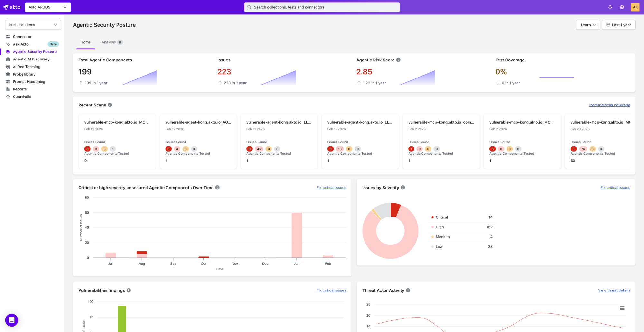This screenshot has width=644, height=332.
Task: Click the Guardrails diamond icon
Action: (x=8, y=97)
